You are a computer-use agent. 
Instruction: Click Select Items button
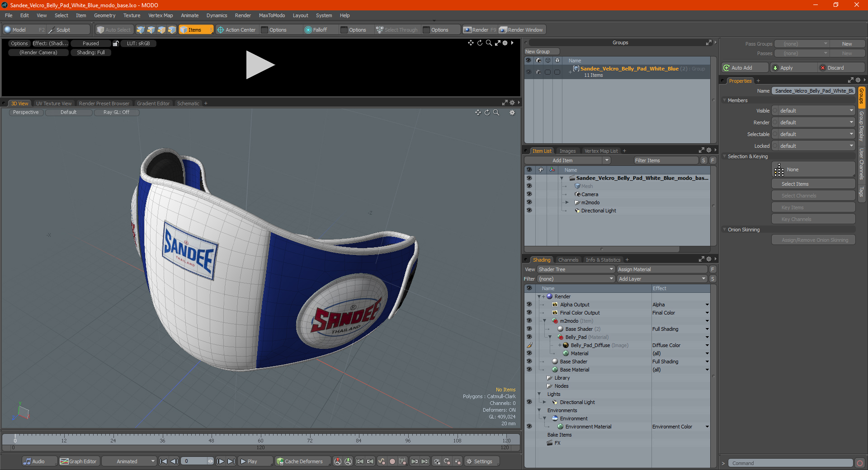(x=813, y=184)
